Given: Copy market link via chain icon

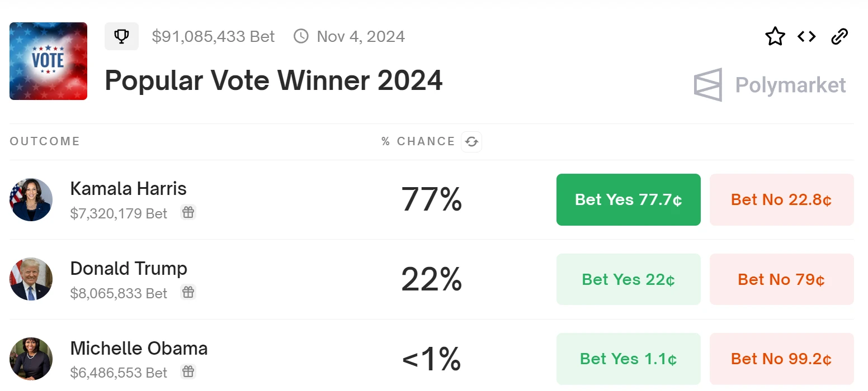Looking at the screenshot, I should click(839, 37).
